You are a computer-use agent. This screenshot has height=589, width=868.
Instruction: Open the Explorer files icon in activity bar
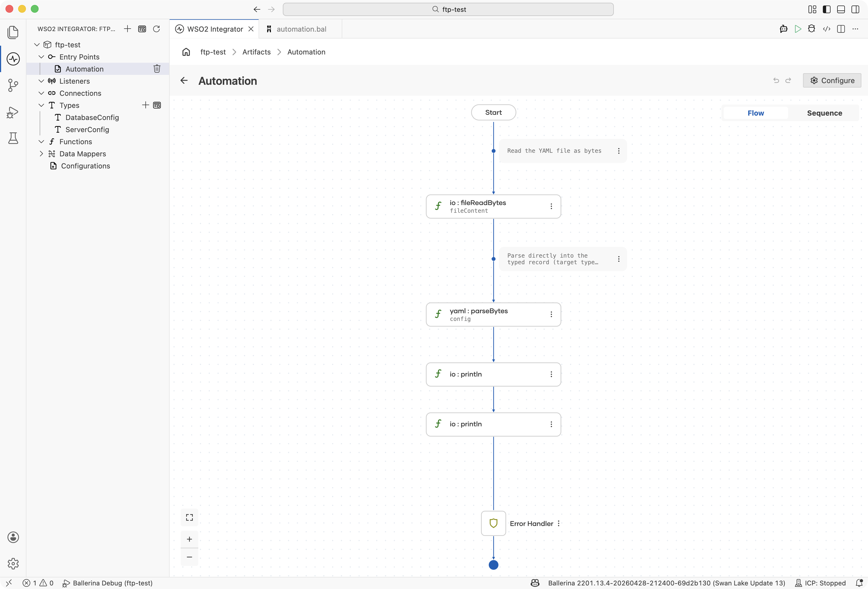[13, 32]
